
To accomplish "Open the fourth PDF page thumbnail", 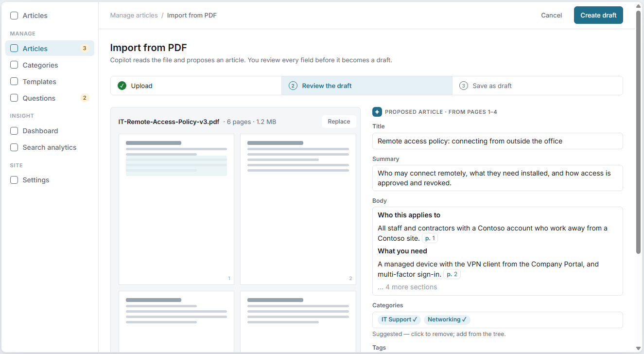I will click(x=298, y=321).
